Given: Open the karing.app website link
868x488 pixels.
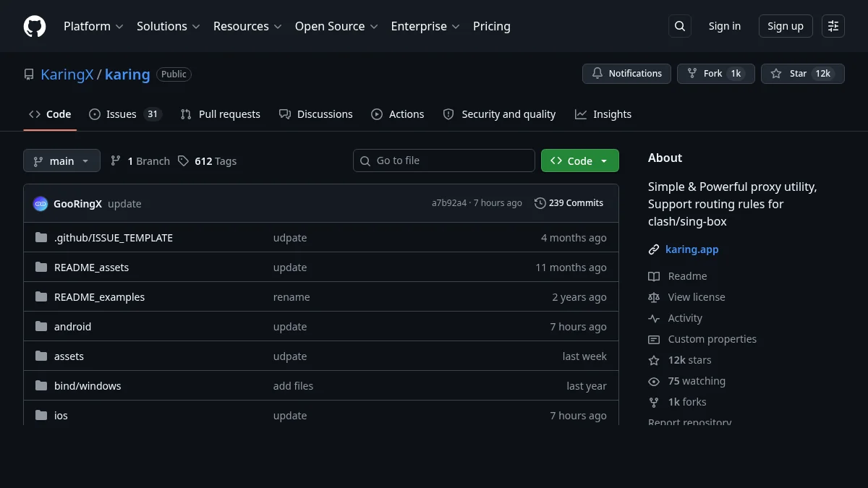Looking at the screenshot, I should click(x=692, y=249).
